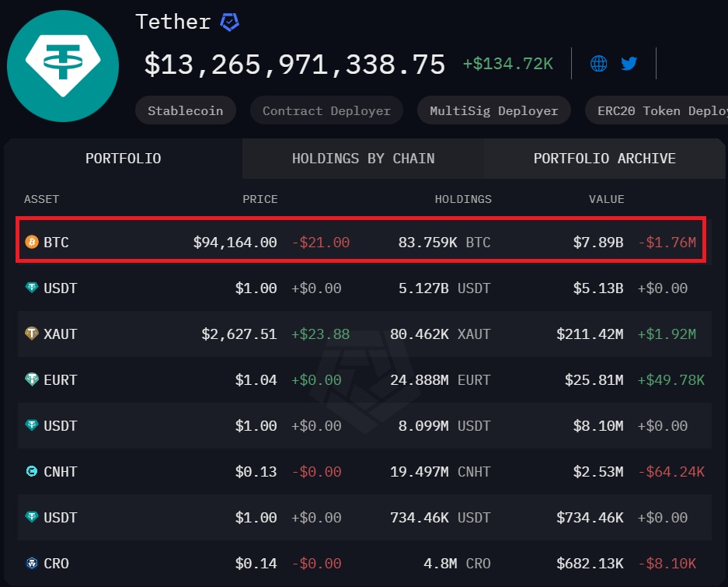Viewport: 728px width, 587px height.
Task: Click XAUT price change +$23.88
Action: 320,334
